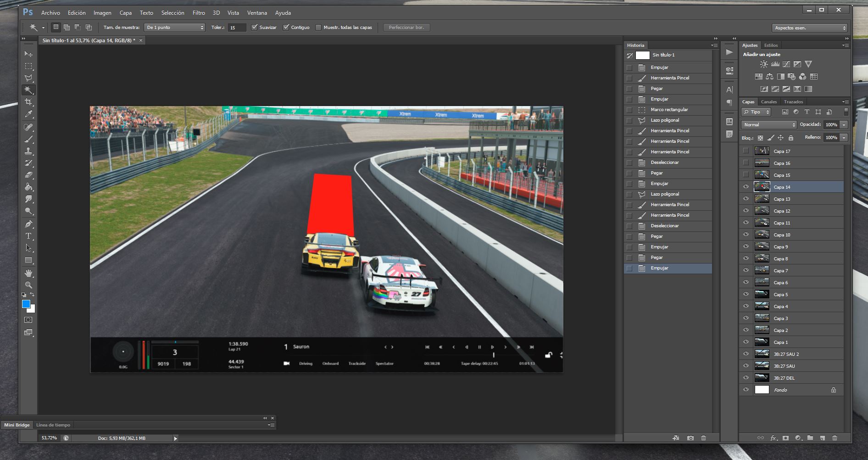The width and height of the screenshot is (868, 460).
Task: Select the Crop tool
Action: click(28, 102)
